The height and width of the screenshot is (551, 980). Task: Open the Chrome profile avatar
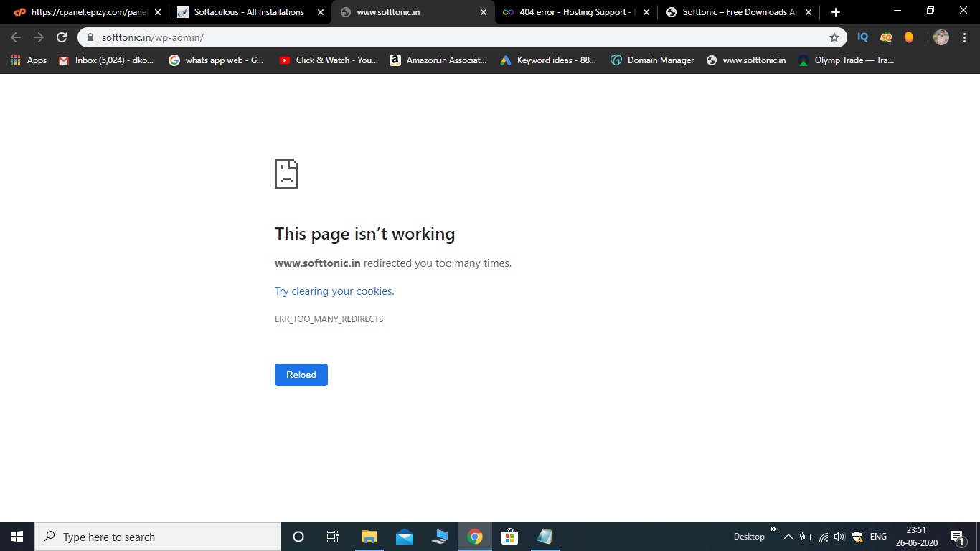click(941, 37)
